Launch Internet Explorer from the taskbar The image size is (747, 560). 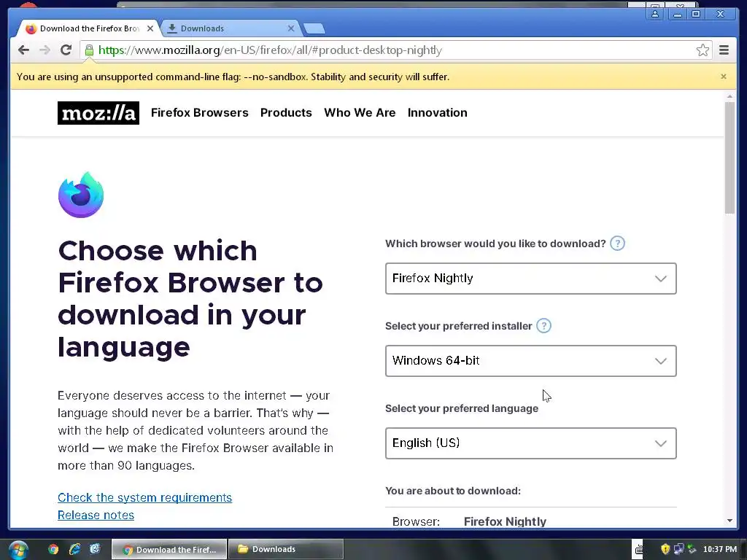74,550
